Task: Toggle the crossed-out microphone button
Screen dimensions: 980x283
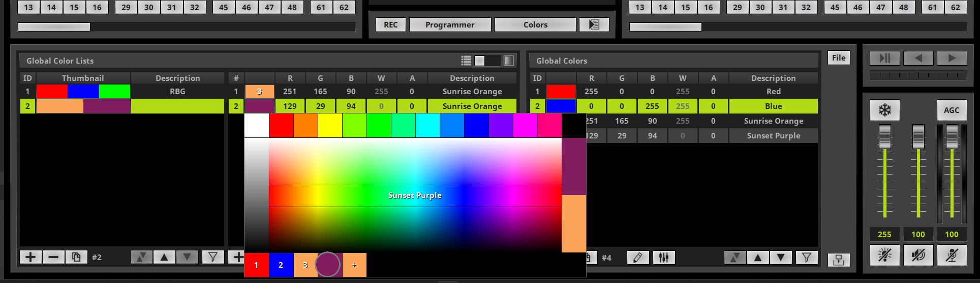Action: pos(952,255)
